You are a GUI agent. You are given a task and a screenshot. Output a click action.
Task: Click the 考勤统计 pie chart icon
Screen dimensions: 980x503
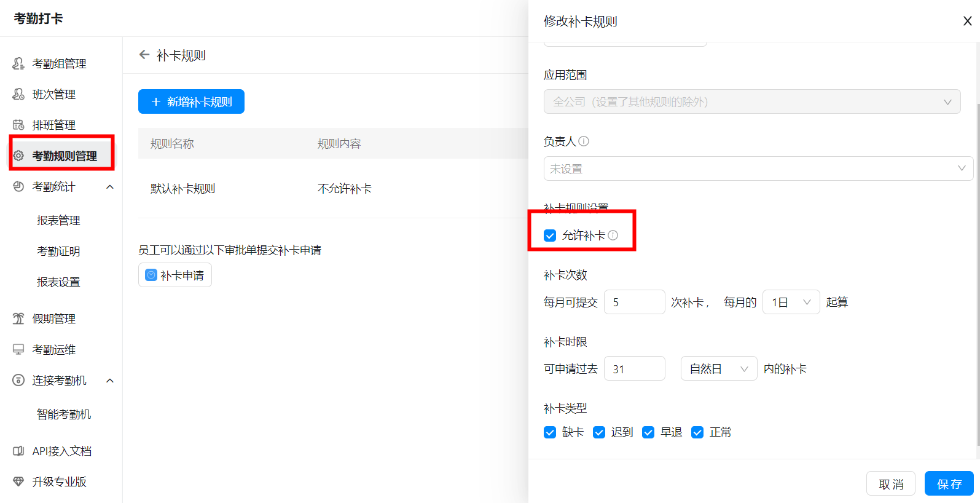[x=18, y=186]
